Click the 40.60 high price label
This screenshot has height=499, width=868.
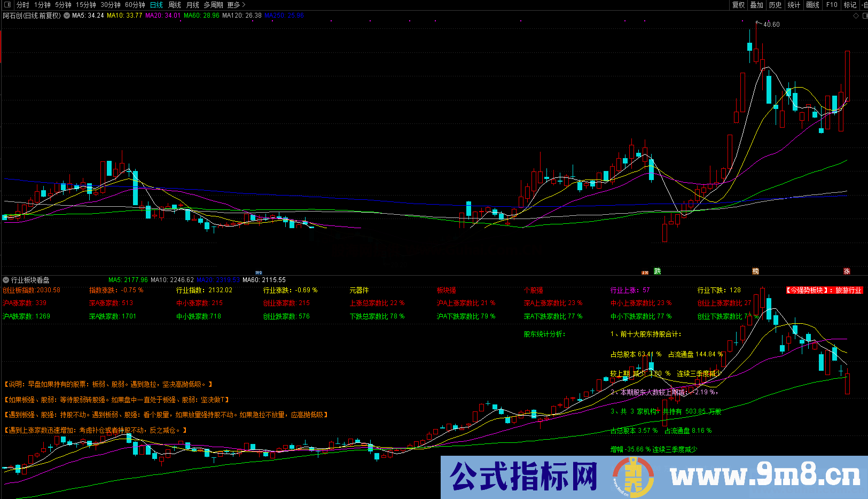pos(771,25)
